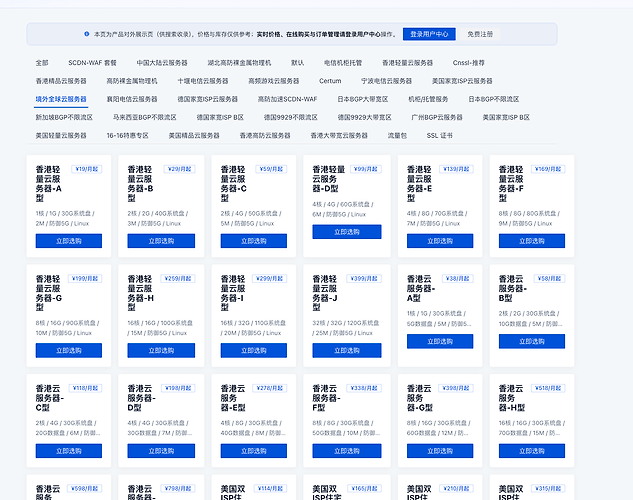Switch to 十堰电信云服务器 category
The height and width of the screenshot is (500, 633).
tap(203, 81)
